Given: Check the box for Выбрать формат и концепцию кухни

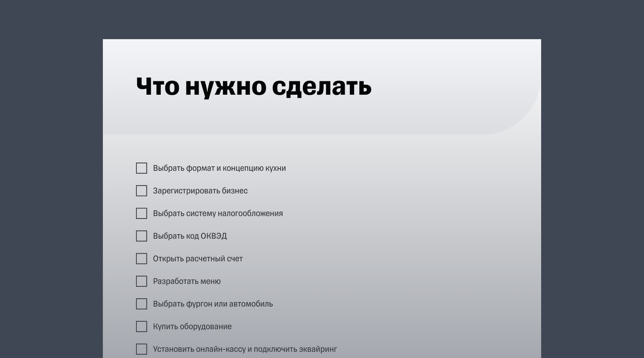Looking at the screenshot, I should click(x=142, y=168).
